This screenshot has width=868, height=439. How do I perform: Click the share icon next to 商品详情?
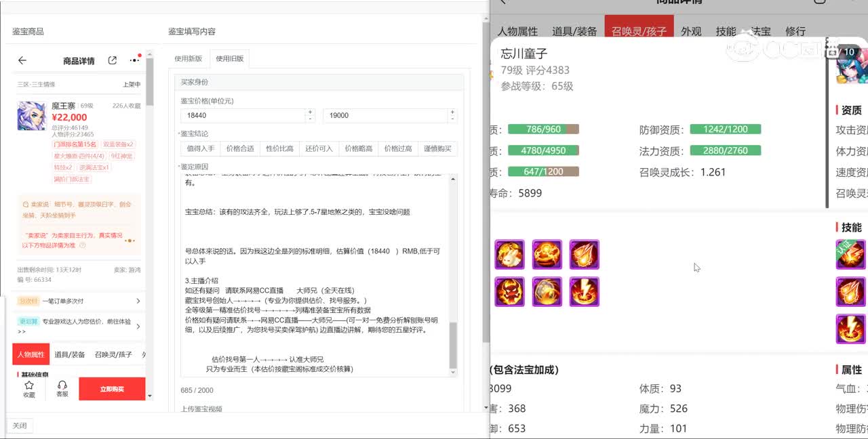(x=113, y=60)
